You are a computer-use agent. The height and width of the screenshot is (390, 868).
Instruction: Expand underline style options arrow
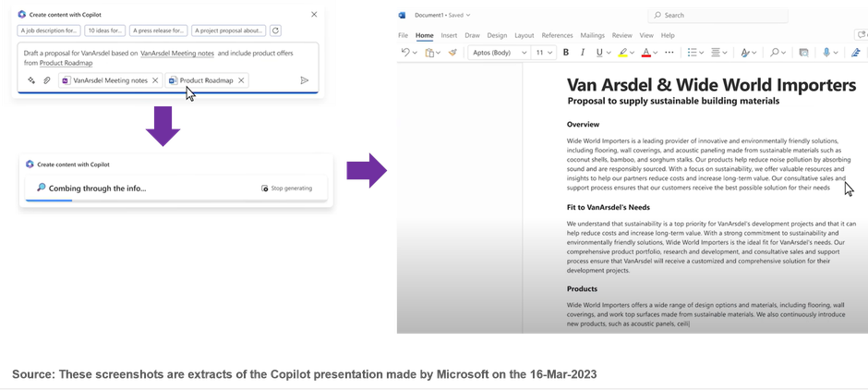pos(609,54)
